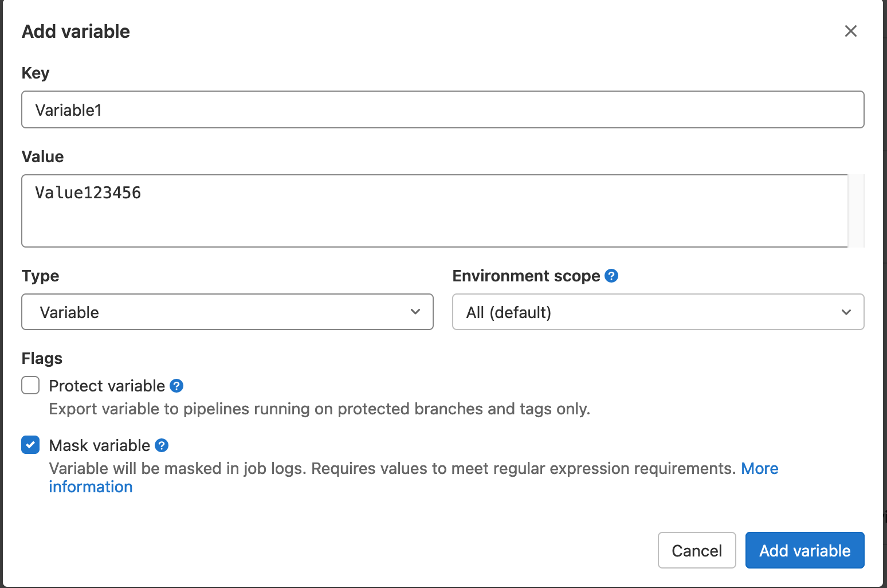The image size is (887, 588).
Task: Click the 'Protect variable' label text
Action: (107, 386)
